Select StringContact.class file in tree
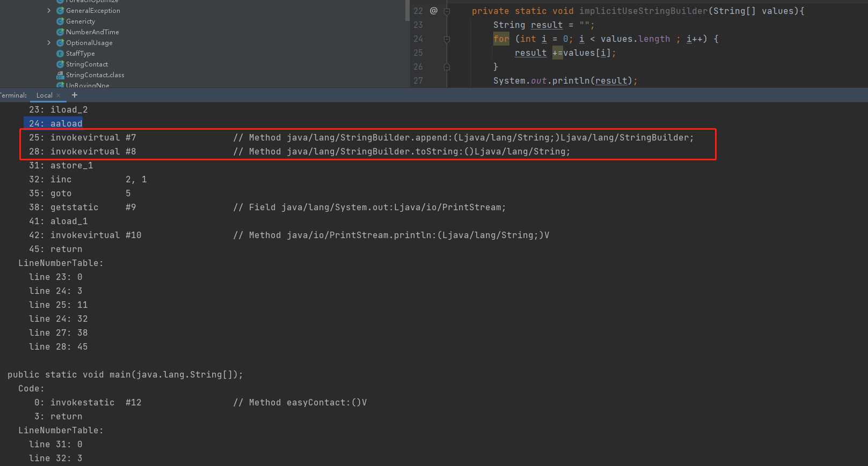The height and width of the screenshot is (466, 868). 95,75
